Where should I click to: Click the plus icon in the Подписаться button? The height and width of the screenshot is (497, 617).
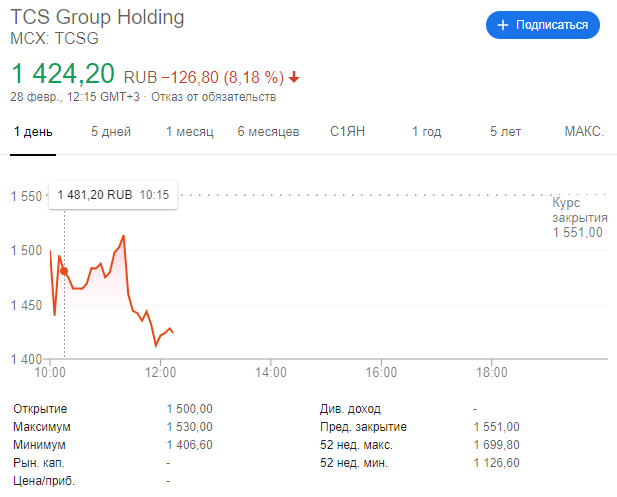click(x=502, y=25)
